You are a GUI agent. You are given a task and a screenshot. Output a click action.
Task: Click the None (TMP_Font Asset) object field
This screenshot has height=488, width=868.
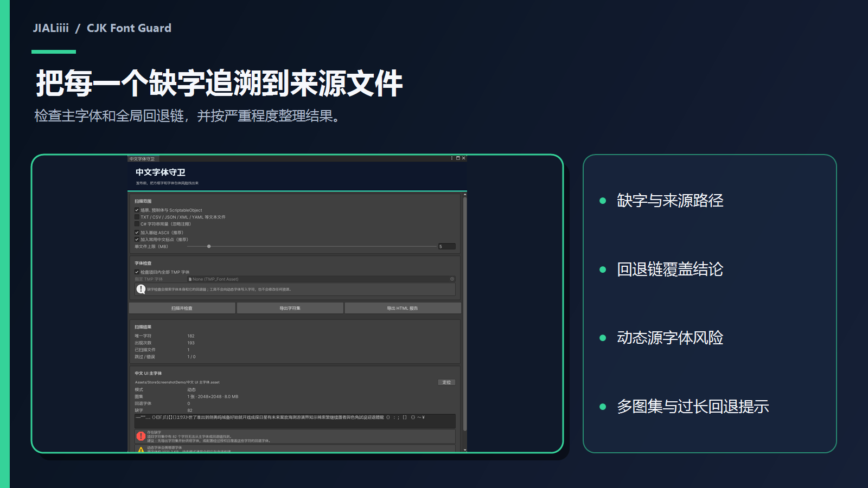pos(321,279)
